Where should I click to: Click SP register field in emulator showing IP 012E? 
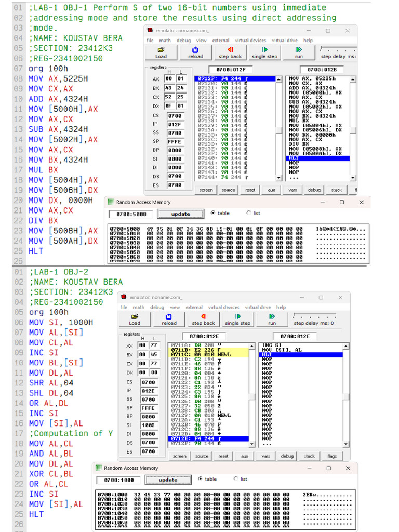(x=148, y=408)
